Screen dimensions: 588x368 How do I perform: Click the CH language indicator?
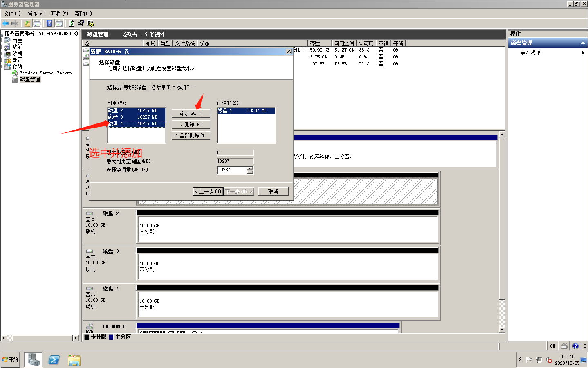(x=552, y=346)
